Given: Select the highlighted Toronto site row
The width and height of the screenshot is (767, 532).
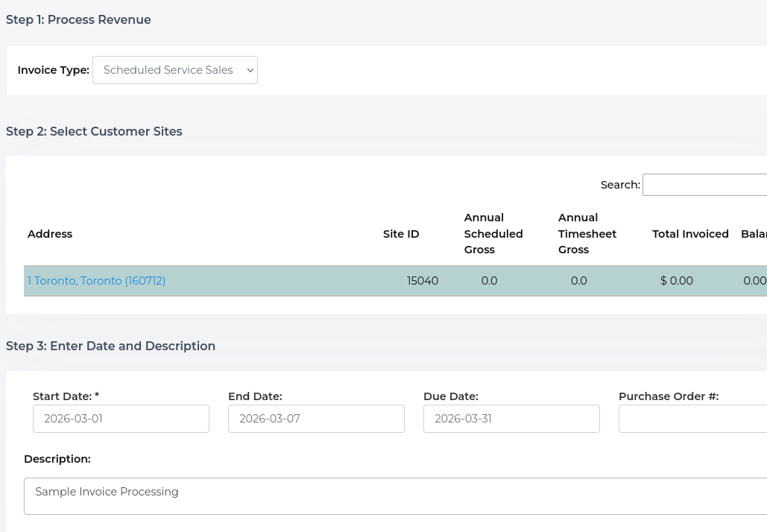Looking at the screenshot, I should pos(298,281).
